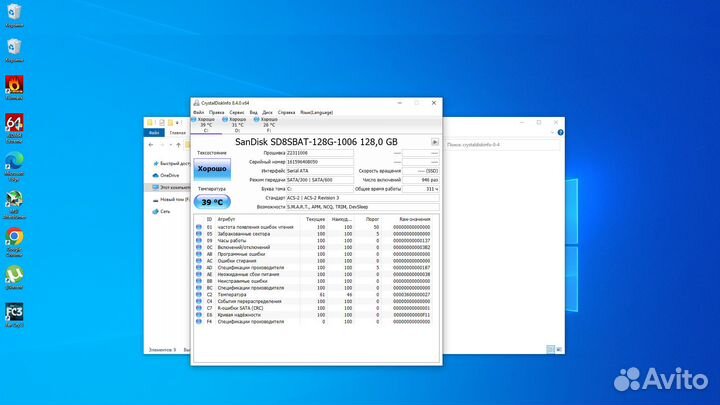
Task: Click status icon for attribute AC
Action: 199,261
